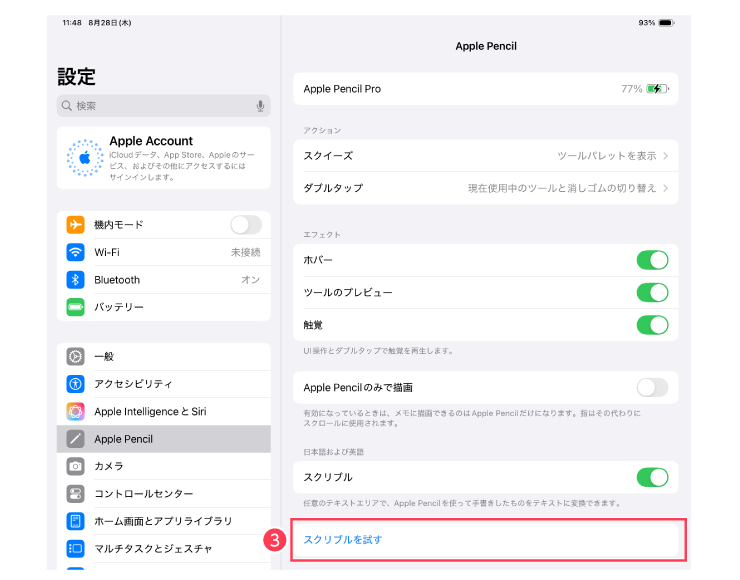740x580 pixels.
Task: Tap the Accessibility (アクセシビリティ) icon
Action: [75, 384]
